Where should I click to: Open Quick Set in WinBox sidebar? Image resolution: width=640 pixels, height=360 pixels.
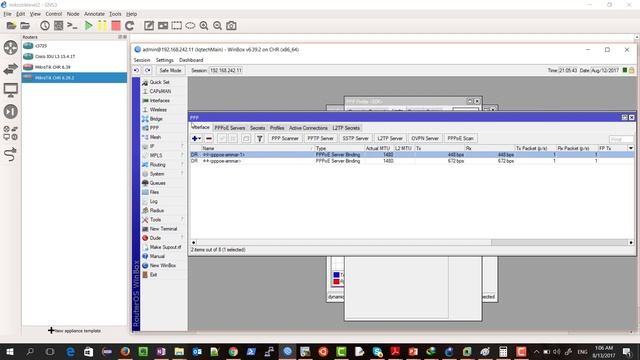point(159,82)
